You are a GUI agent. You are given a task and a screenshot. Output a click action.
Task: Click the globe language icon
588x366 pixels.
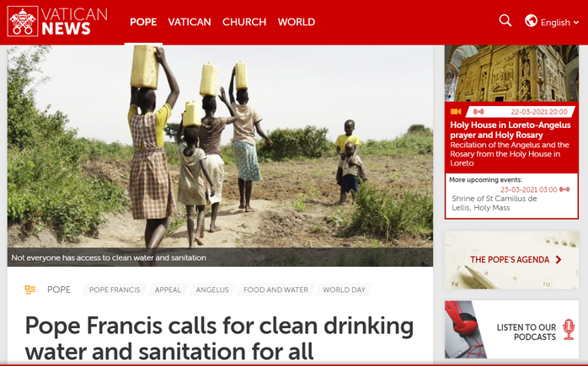(x=531, y=20)
